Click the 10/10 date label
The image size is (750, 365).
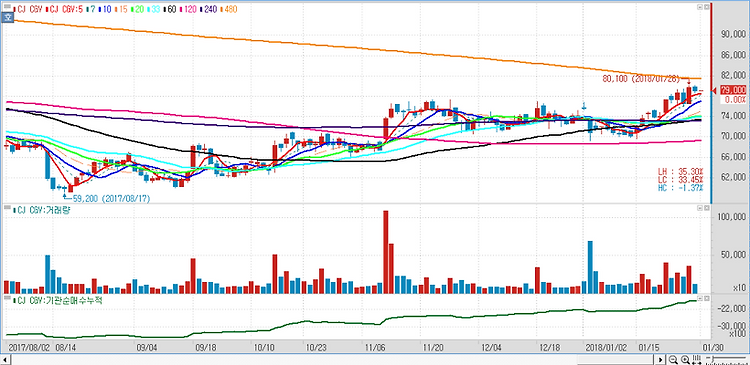pyautogui.click(x=265, y=347)
